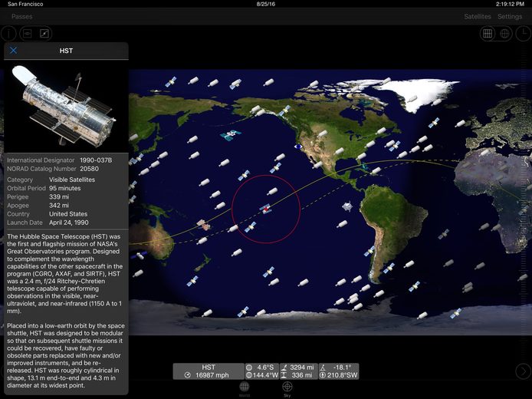532x399 pixels.
Task: Tap the San Francisco location label
Action: coord(25,4)
